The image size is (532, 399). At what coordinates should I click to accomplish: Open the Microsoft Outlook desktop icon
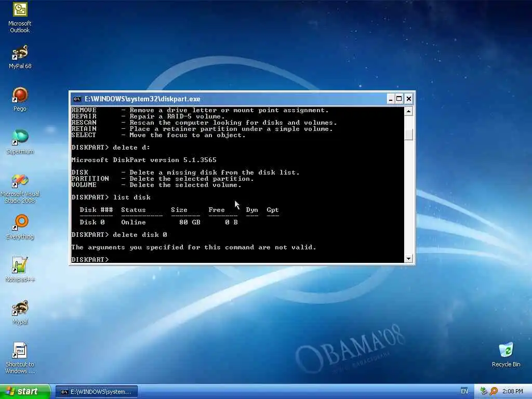(20, 18)
